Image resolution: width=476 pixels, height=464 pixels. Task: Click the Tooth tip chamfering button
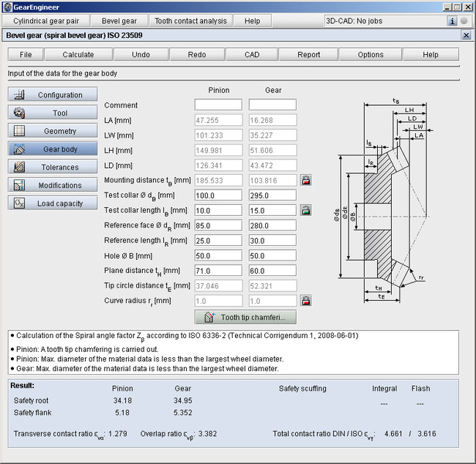click(x=246, y=317)
